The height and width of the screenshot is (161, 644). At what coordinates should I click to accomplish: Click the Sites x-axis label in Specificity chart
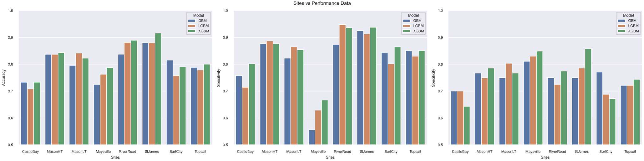[x=545, y=157]
